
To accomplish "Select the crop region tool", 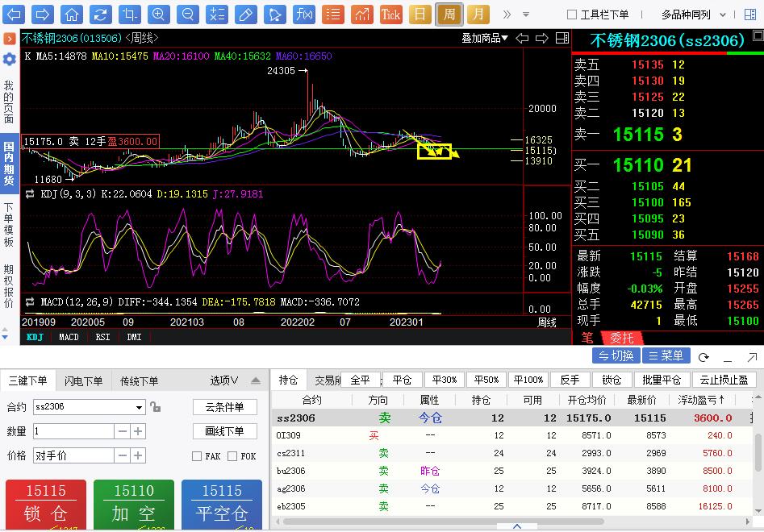I will (x=130, y=15).
